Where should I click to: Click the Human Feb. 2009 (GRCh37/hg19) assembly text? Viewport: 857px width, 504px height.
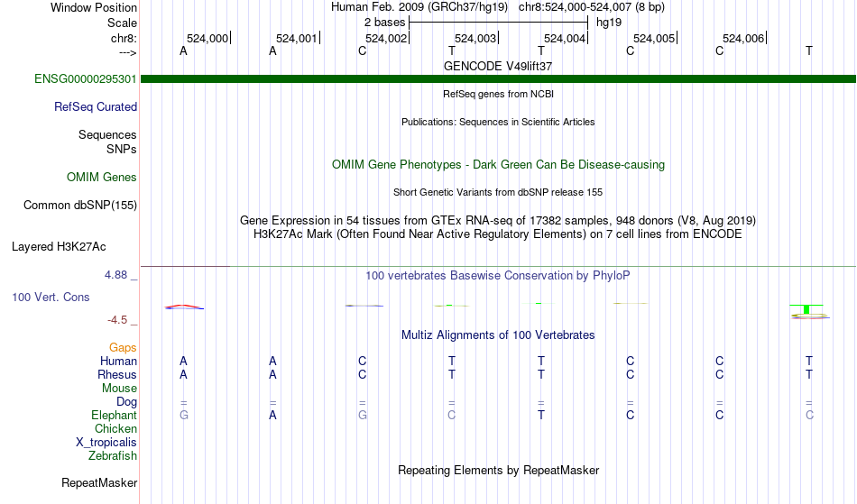(x=419, y=7)
